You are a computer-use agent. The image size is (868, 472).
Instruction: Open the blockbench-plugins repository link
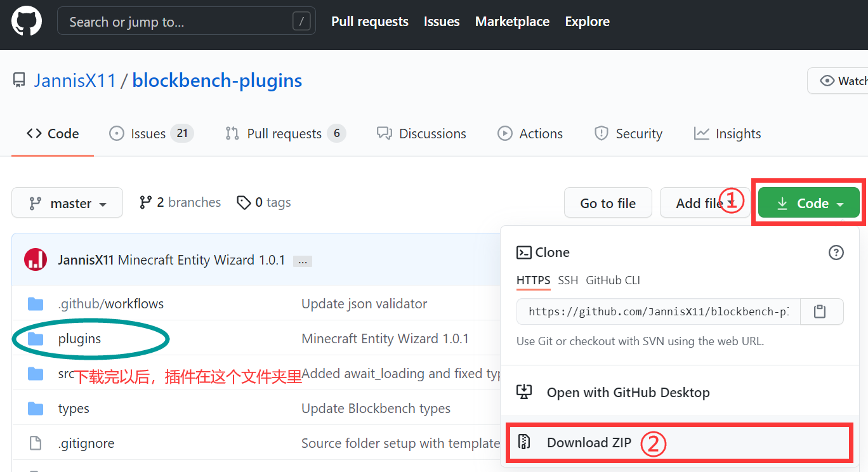point(217,81)
